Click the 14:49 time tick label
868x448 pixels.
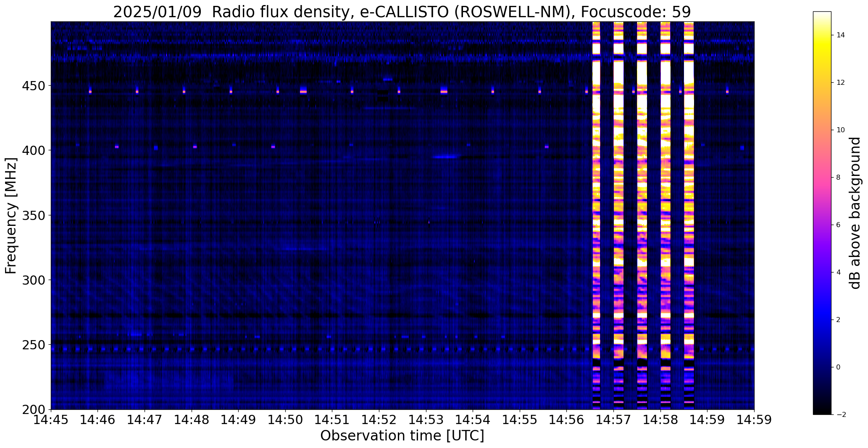coord(239,420)
